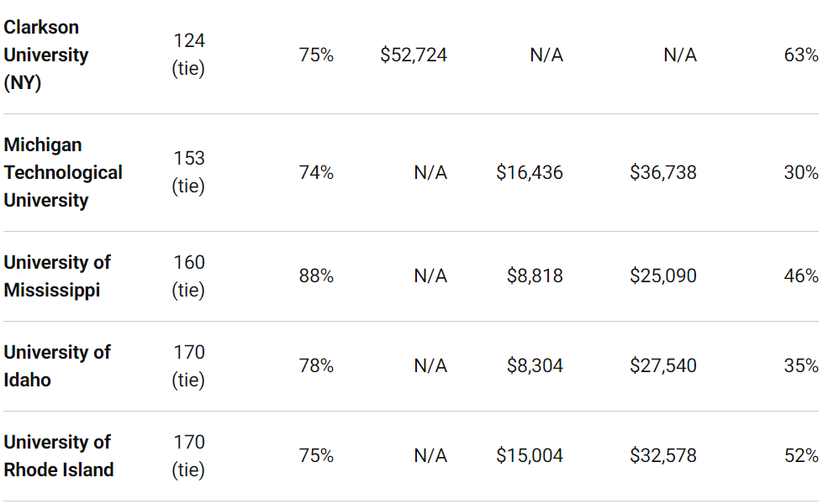Click the Clarkson University (NY) name
Image resolution: width=823 pixels, height=504 pixels.
pyautogui.click(x=46, y=55)
